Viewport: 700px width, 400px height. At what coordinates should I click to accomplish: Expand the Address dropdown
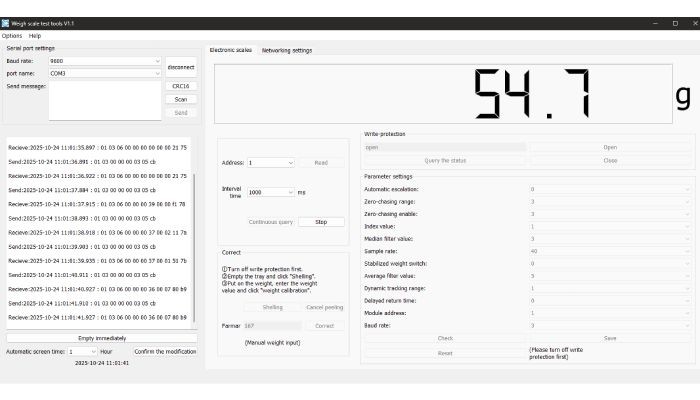point(271,163)
